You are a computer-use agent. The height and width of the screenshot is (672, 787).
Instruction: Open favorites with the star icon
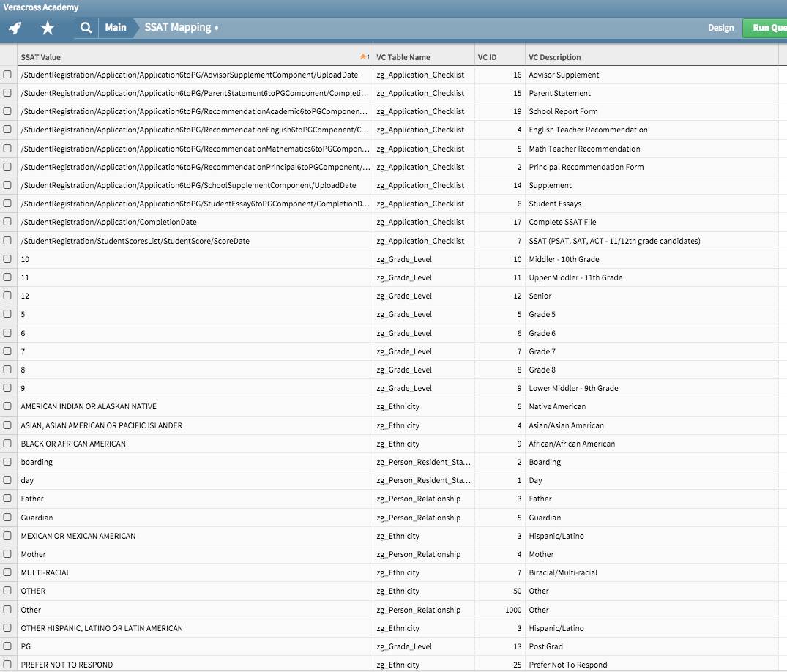click(x=48, y=28)
